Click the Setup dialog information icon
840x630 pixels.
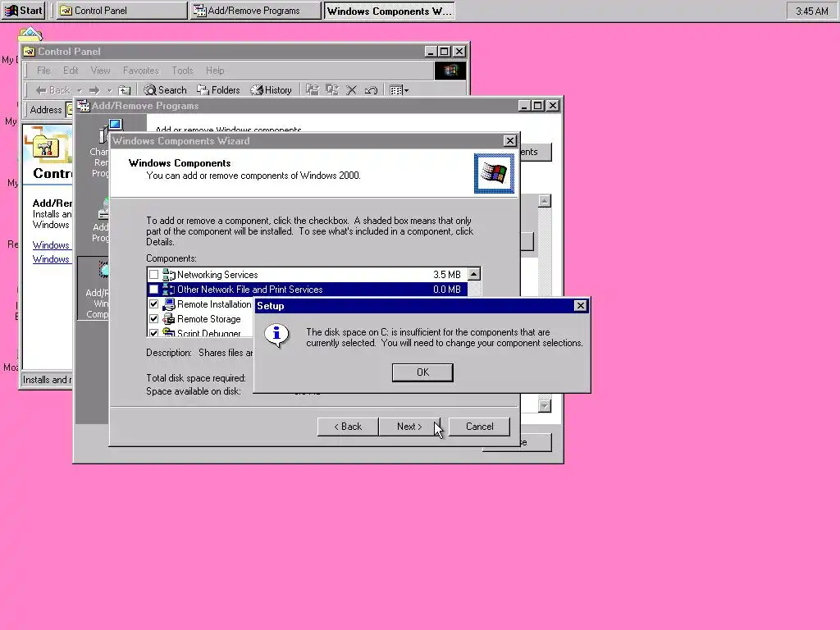coord(276,336)
